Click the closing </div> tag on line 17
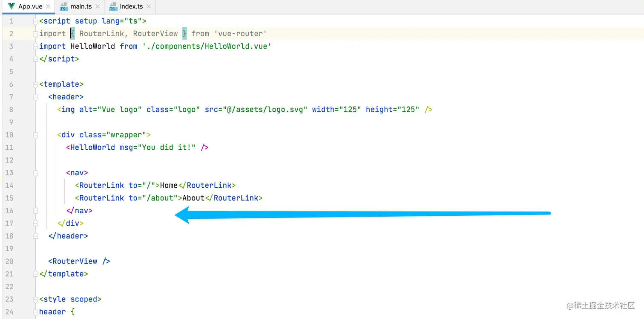Viewport: 644px width, 319px height. coord(70,223)
